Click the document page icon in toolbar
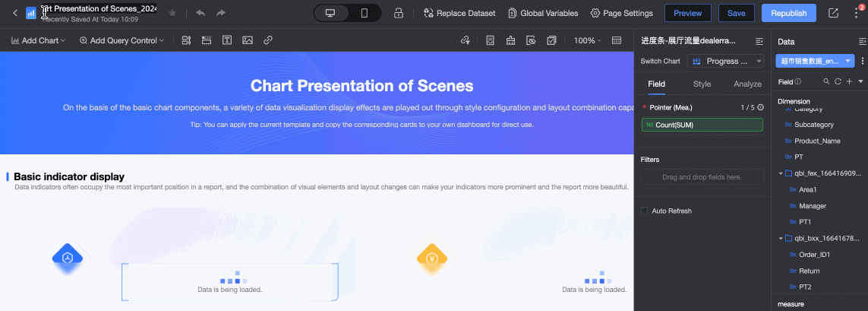 (x=490, y=40)
